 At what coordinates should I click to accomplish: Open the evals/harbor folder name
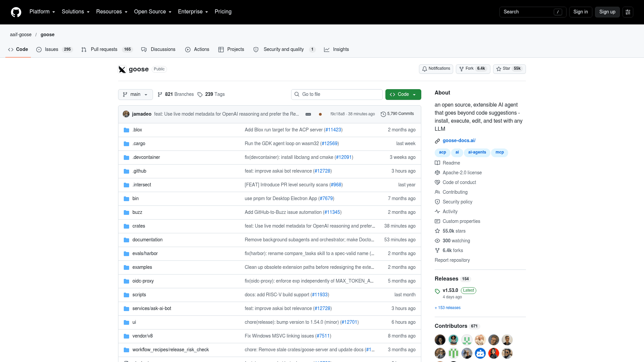tap(145, 254)
